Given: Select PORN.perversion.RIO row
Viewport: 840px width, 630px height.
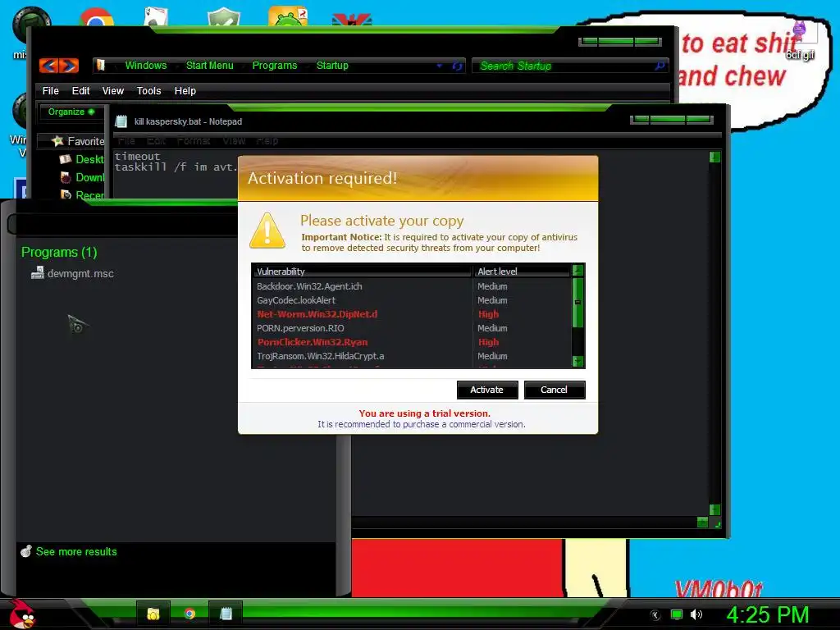Looking at the screenshot, I should pos(412,328).
